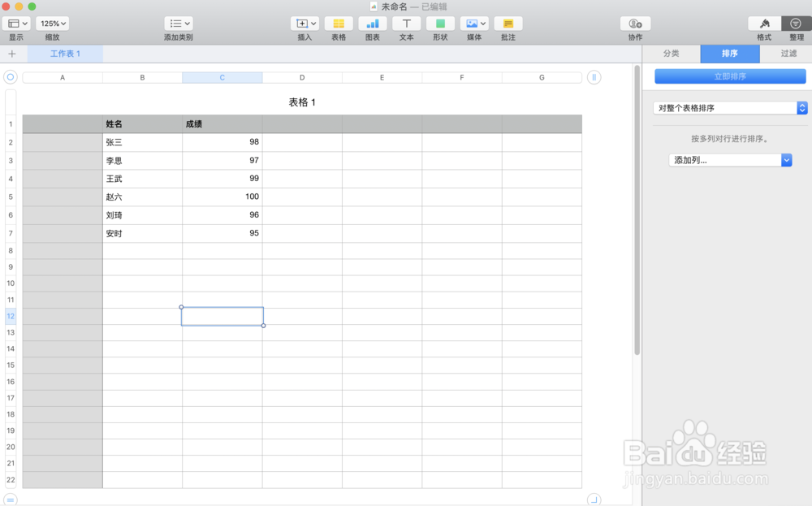
Task: Click the Collaborate toolbar icon
Action: 636,24
